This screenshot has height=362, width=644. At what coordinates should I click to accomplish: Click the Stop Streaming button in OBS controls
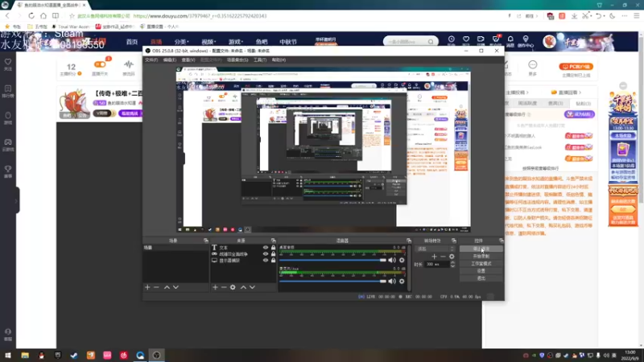point(481,249)
